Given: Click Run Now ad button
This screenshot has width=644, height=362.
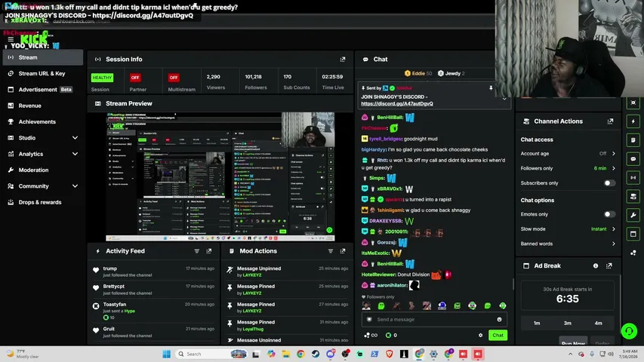Looking at the screenshot, I should (x=573, y=342).
